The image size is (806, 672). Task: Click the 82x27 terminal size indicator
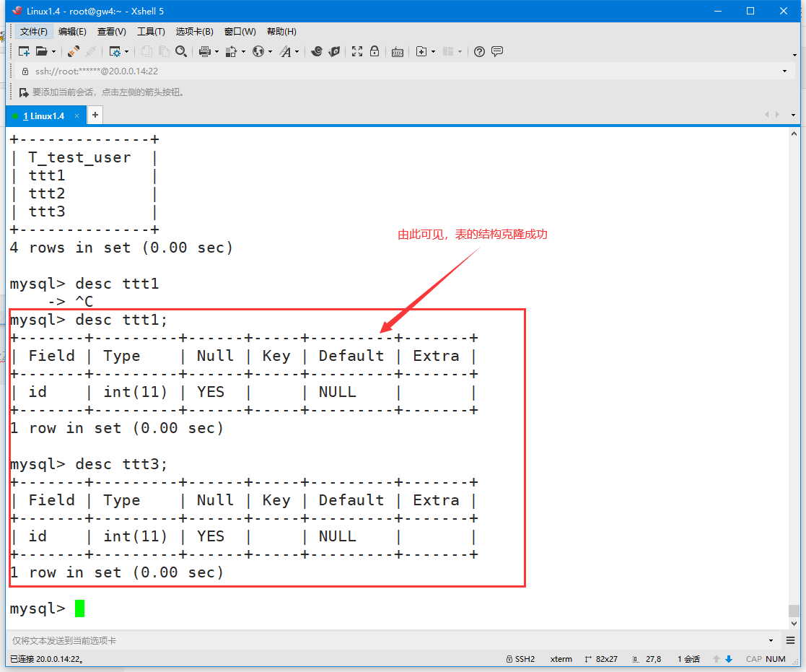pyautogui.click(x=601, y=659)
